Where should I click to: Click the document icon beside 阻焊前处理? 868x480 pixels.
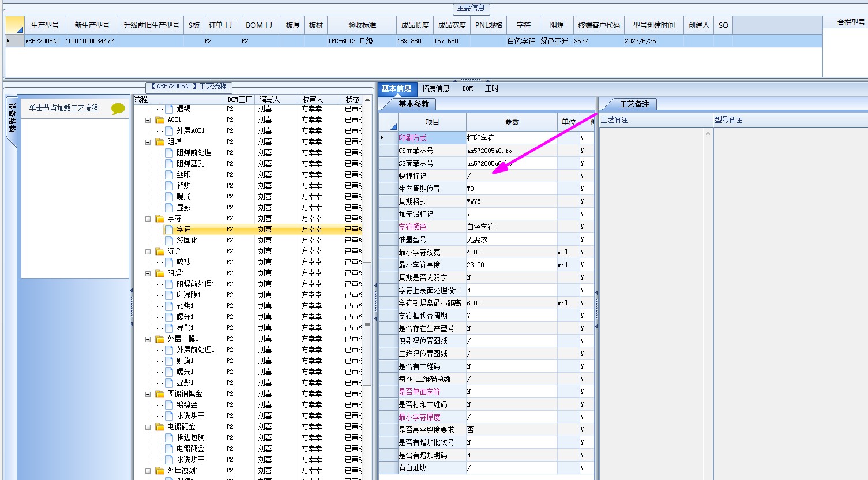170,152
